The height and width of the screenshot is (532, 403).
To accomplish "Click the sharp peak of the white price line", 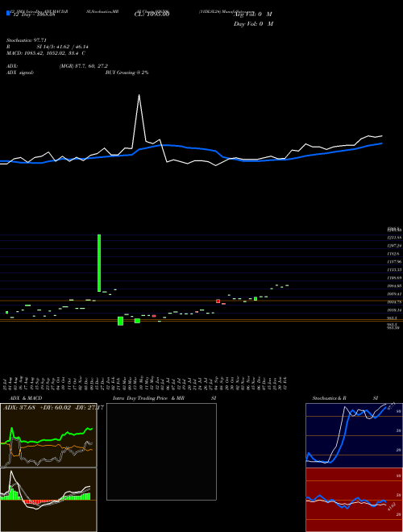I will [139, 95].
